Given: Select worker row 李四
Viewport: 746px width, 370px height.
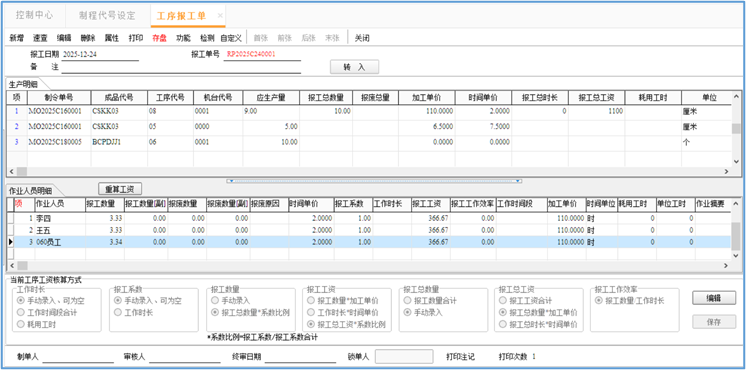Looking at the screenshot, I should coord(372,218).
